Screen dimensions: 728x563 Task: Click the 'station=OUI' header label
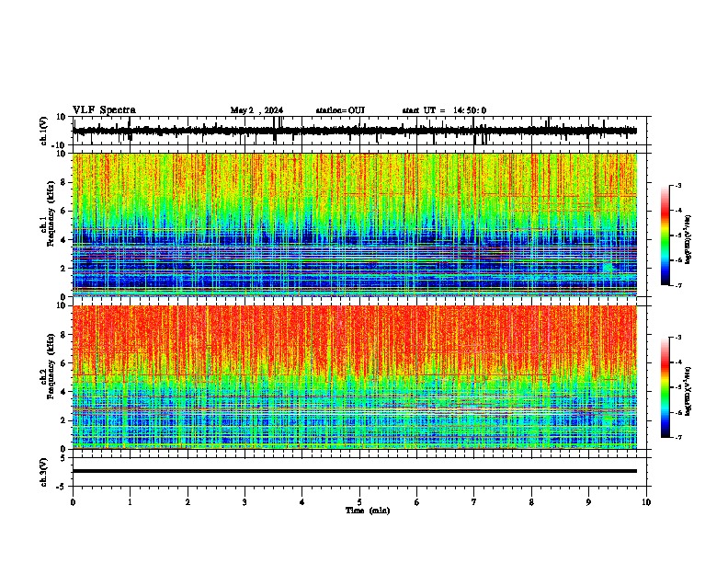(x=340, y=110)
